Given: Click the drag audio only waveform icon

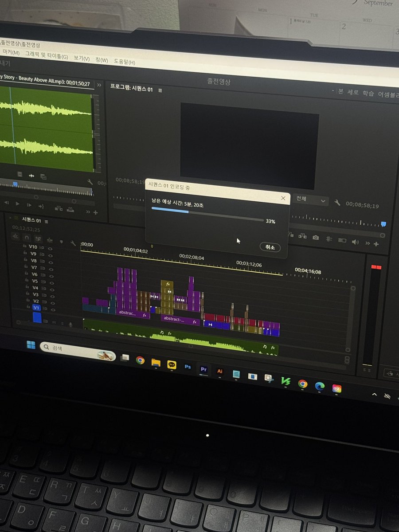Looking at the screenshot, I should click(32, 176).
